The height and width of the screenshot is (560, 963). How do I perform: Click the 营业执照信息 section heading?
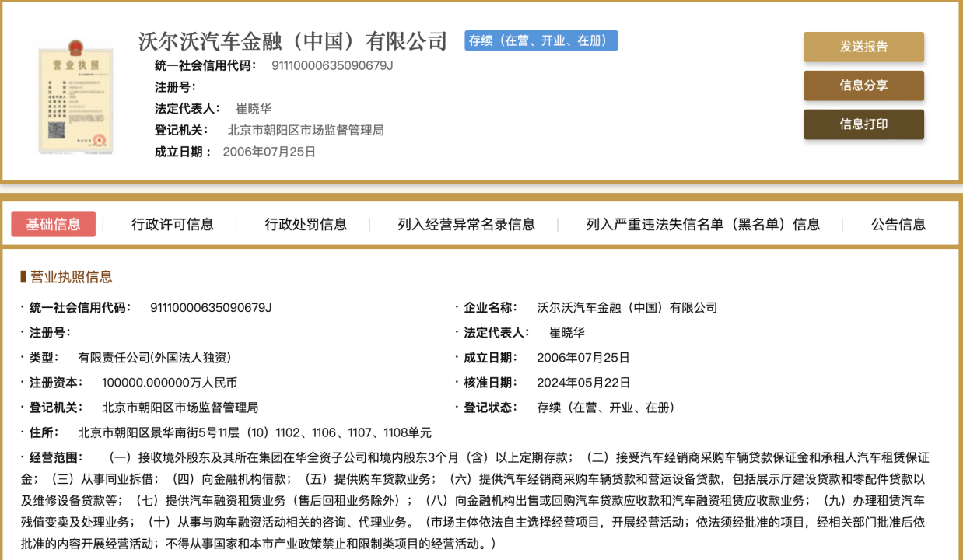pos(71,277)
